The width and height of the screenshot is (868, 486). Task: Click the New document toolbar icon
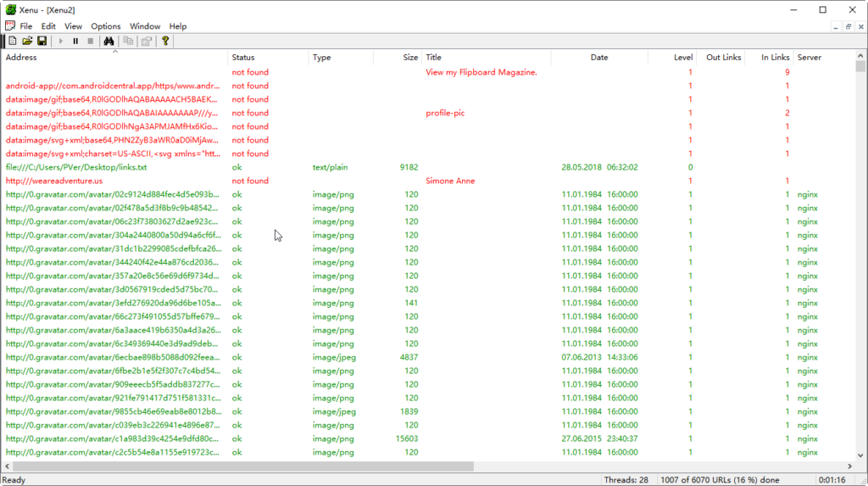[x=13, y=41]
